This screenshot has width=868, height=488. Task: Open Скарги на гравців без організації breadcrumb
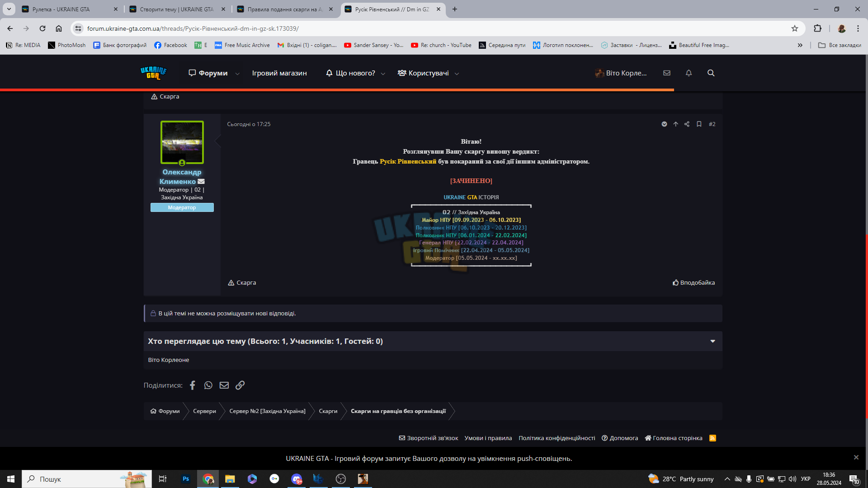[x=398, y=411]
